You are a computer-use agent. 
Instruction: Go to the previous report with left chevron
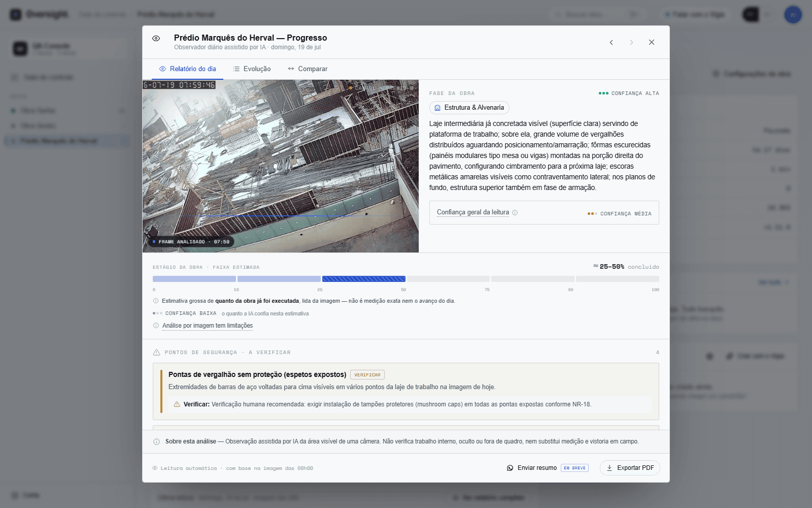612,42
